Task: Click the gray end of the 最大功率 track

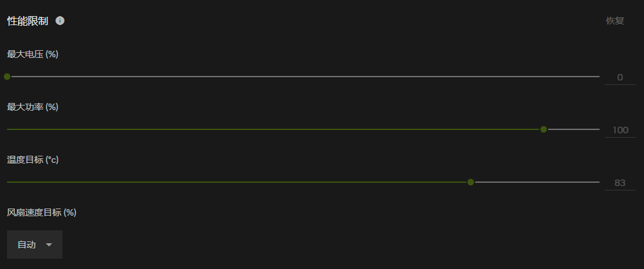Action: pos(574,129)
